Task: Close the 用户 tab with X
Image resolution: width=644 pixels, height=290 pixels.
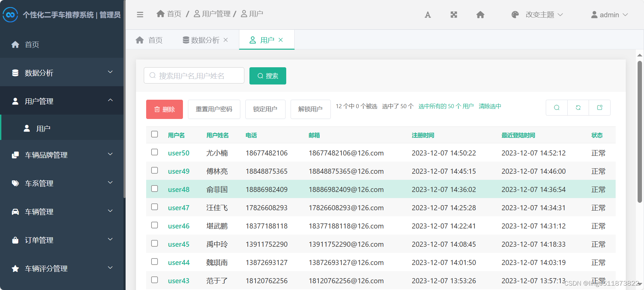Action: tap(281, 40)
